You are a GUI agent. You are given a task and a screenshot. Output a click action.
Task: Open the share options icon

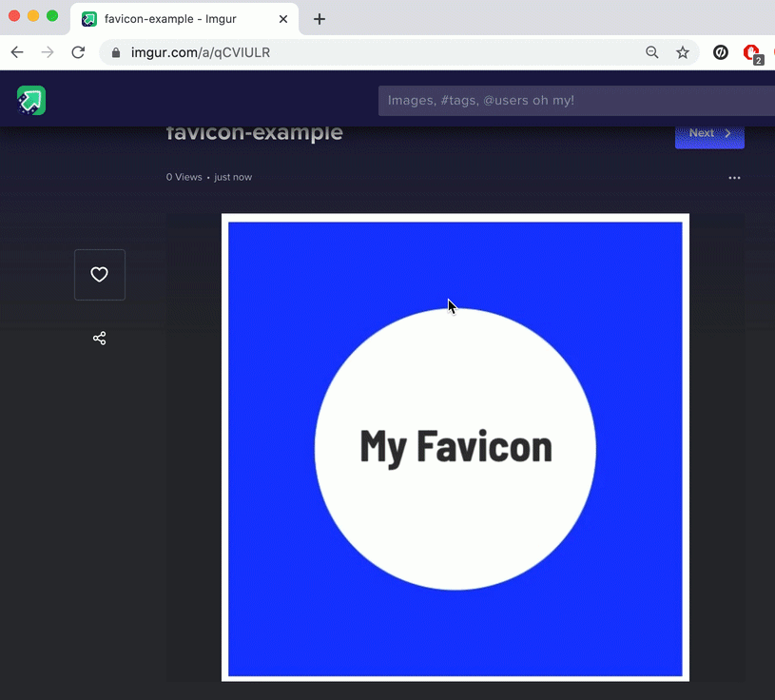pos(99,339)
